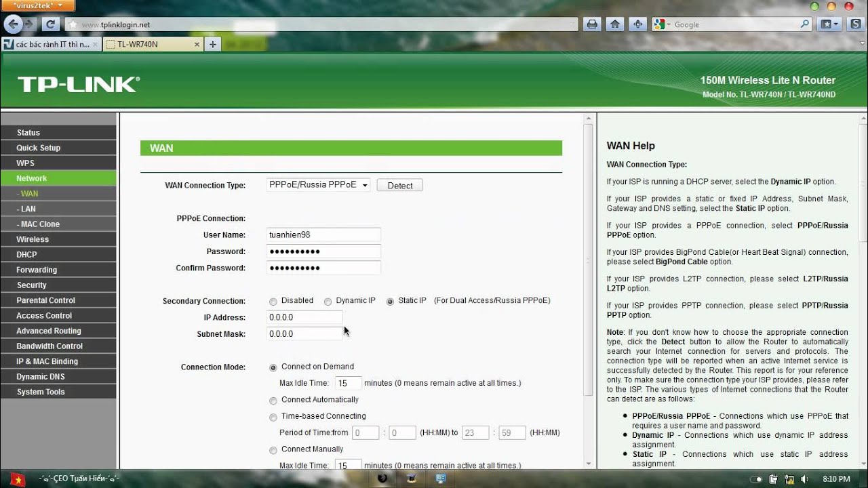Click the Vietnam flag icon on taskbar
Screen dimensions: 868x488
click(x=17, y=479)
